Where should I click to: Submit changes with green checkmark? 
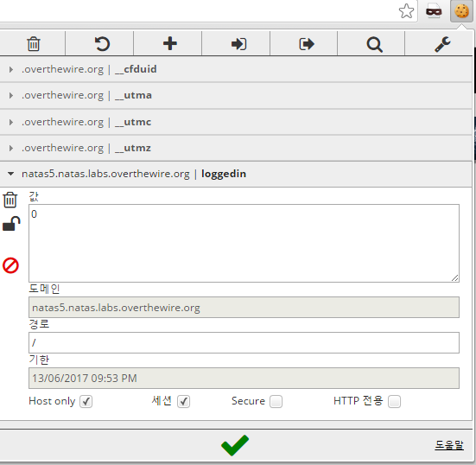tap(235, 445)
